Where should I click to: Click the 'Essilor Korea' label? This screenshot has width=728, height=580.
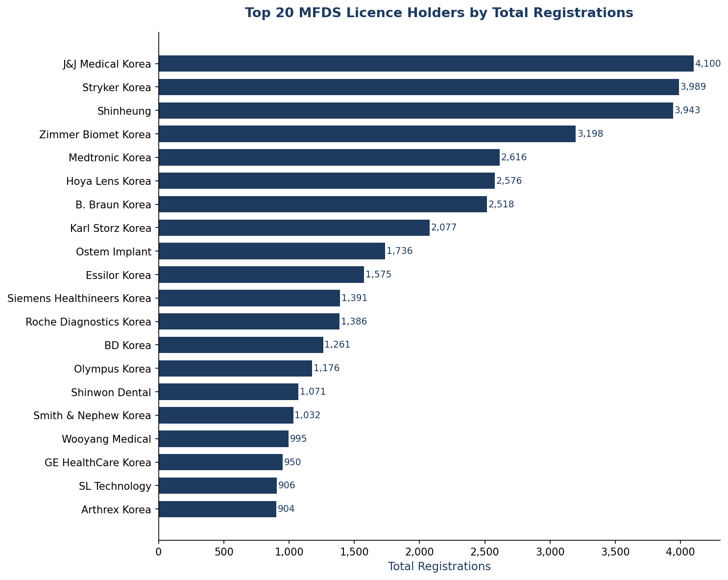[x=119, y=276]
